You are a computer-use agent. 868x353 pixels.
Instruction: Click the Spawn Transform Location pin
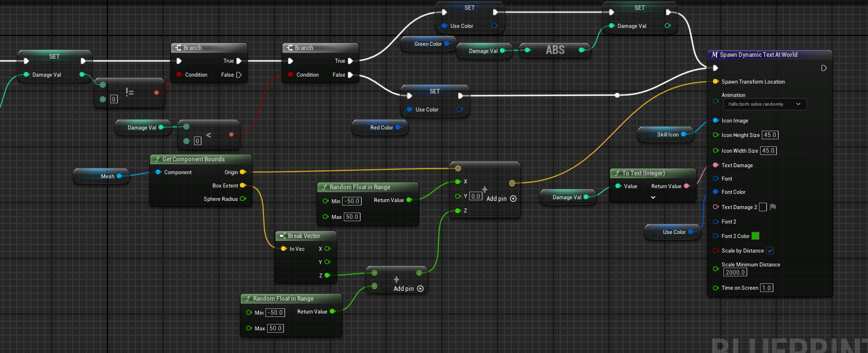[716, 82]
